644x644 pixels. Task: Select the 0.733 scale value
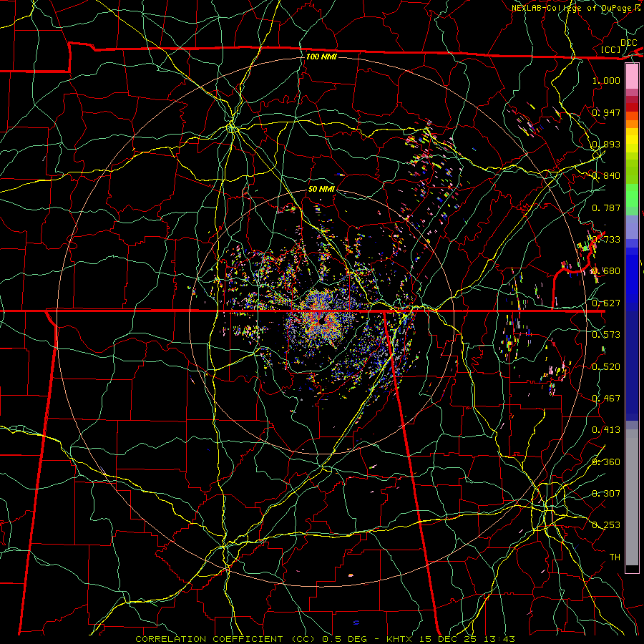click(606, 240)
